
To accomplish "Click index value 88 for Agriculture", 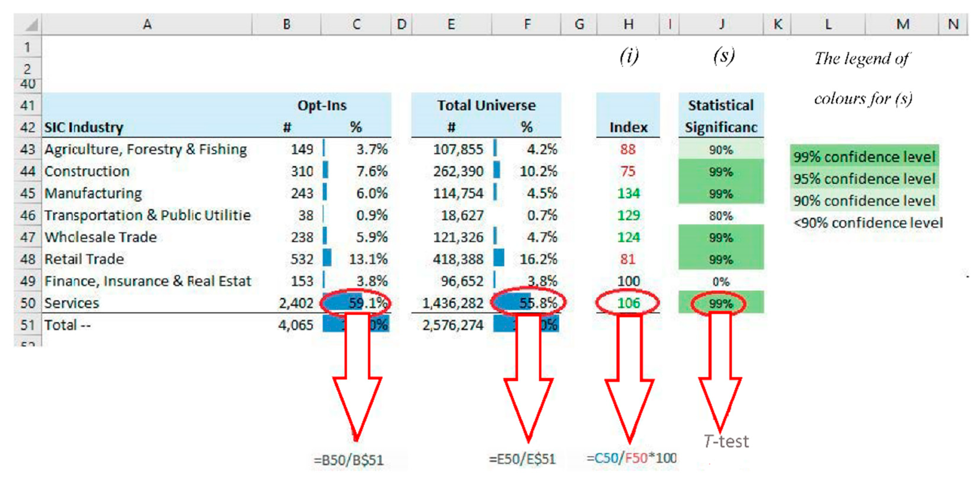I will pos(628,149).
